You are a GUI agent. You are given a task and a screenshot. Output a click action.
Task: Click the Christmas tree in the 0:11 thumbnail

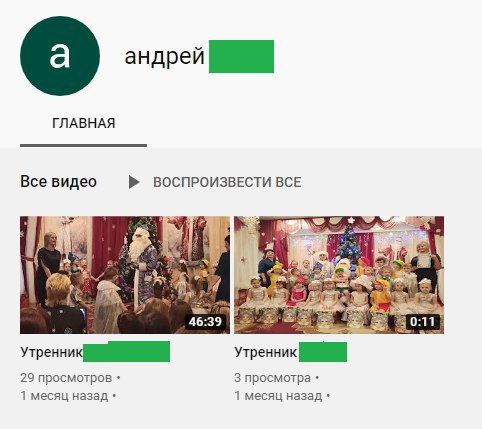click(x=349, y=243)
